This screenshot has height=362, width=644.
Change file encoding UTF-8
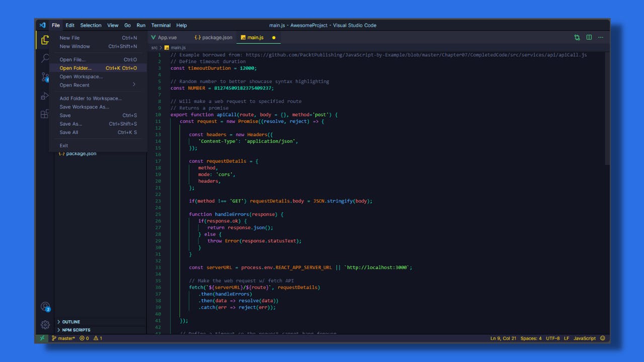(x=552, y=338)
